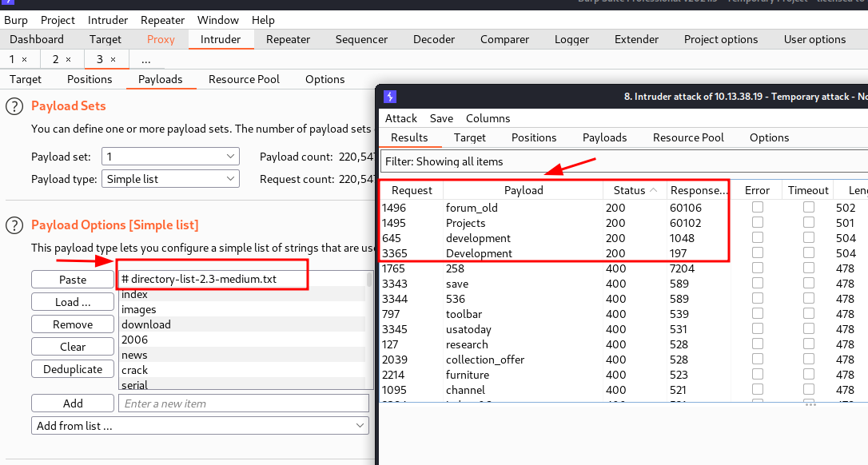This screenshot has width=868, height=465.
Task: Open User options tab
Action: click(x=815, y=39)
